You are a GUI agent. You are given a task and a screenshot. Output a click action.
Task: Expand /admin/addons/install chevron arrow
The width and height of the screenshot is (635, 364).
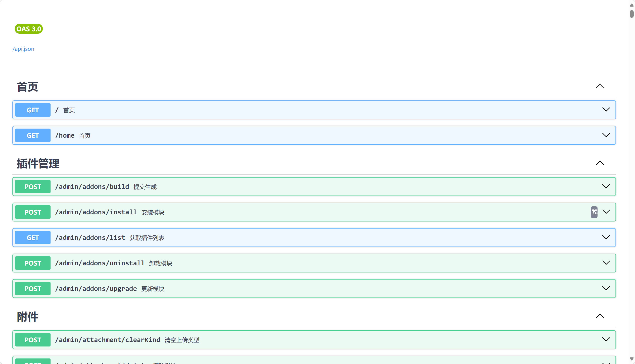pos(606,212)
